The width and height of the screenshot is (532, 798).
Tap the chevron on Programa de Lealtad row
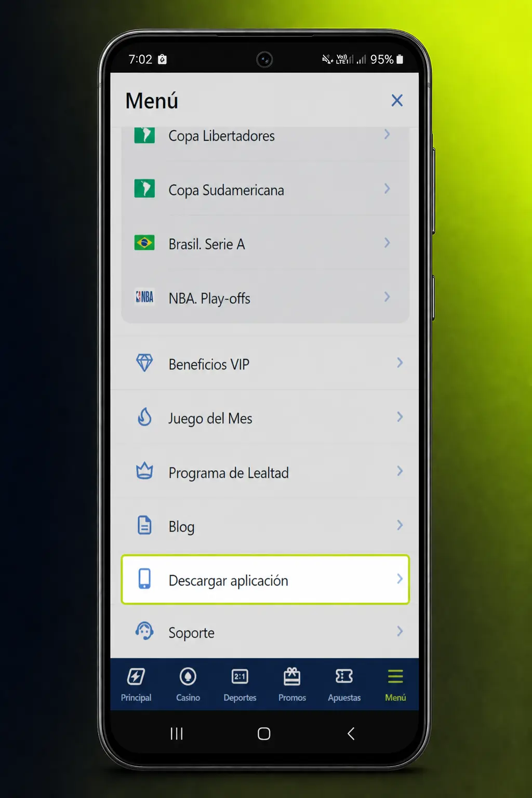click(x=400, y=471)
